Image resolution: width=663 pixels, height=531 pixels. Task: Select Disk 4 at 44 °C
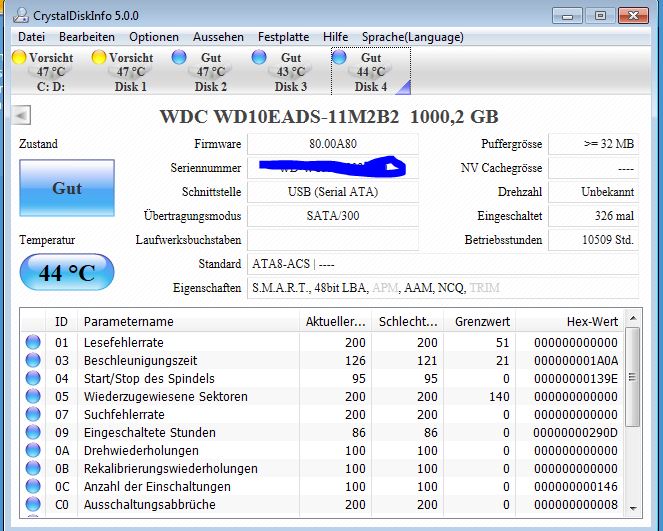pos(371,71)
